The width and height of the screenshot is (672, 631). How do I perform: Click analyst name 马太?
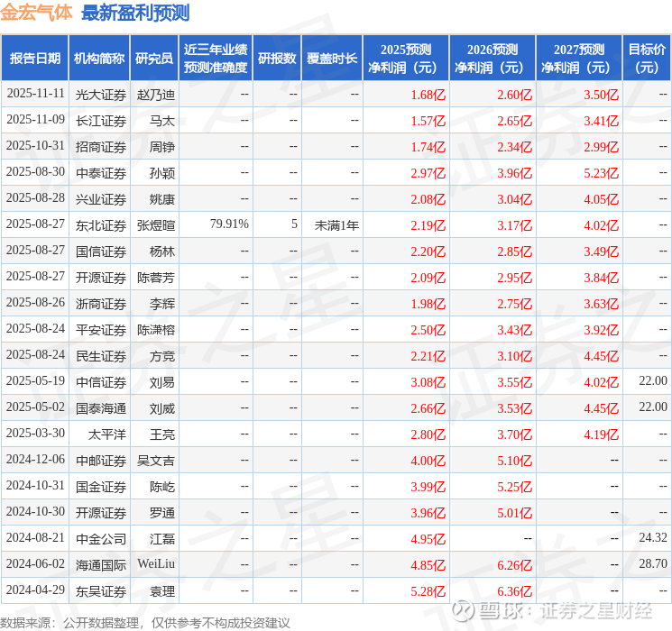162,121
